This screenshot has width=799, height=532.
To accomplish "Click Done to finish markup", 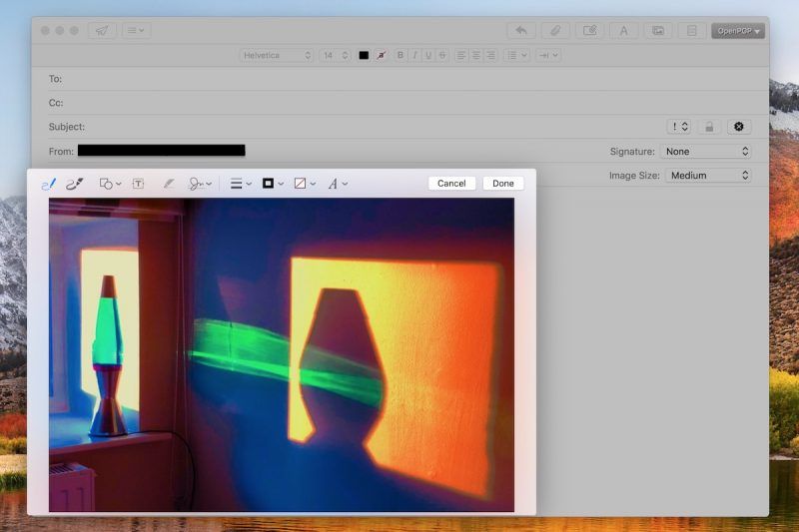I will coord(503,184).
